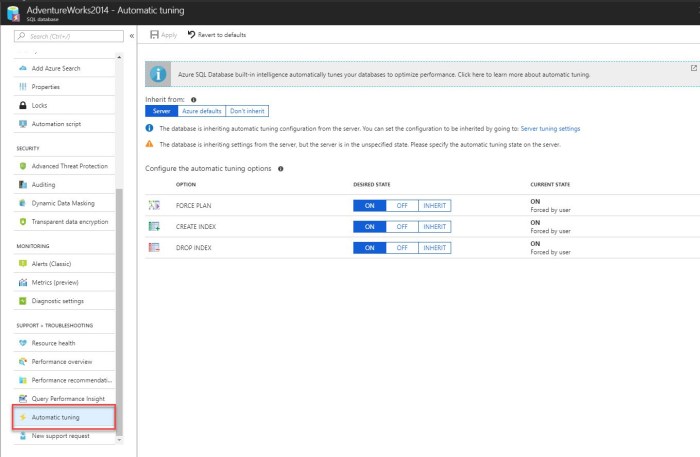
Task: Click the Advanced Threat Protection shield icon
Action: (23, 166)
